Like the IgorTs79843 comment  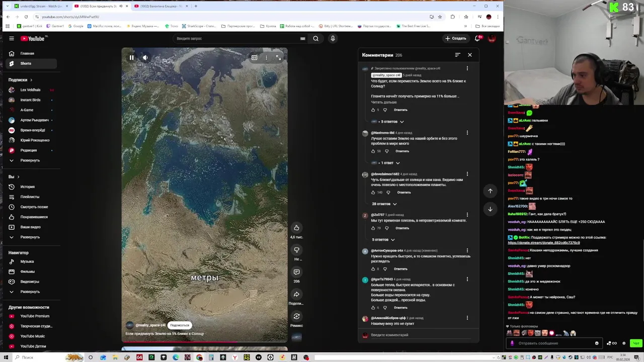pyautogui.click(x=373, y=308)
